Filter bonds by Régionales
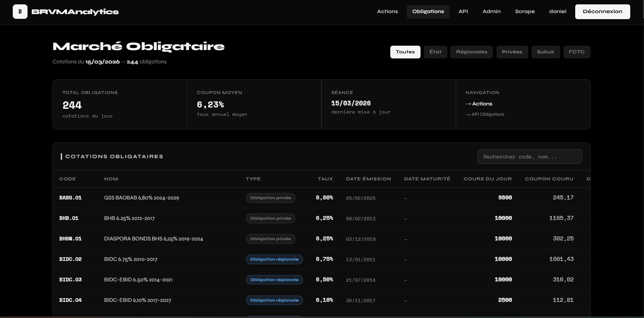Image resolution: width=644 pixels, height=318 pixels. coord(471,52)
